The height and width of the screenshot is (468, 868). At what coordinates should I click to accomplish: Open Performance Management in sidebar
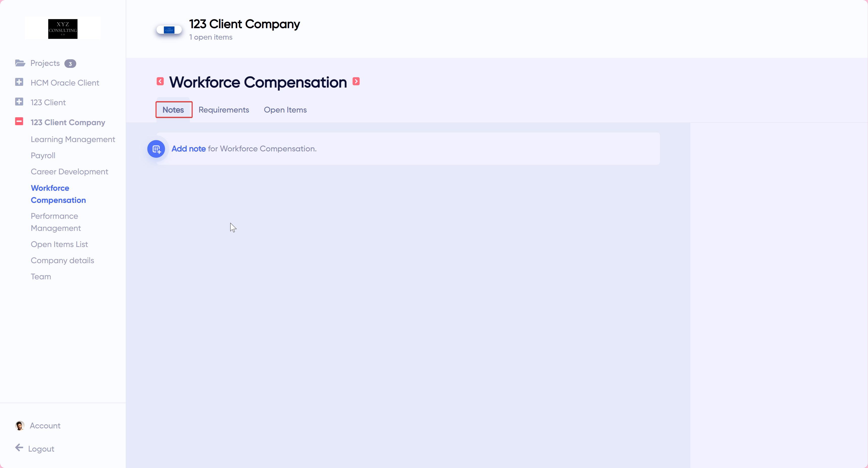[x=56, y=222]
